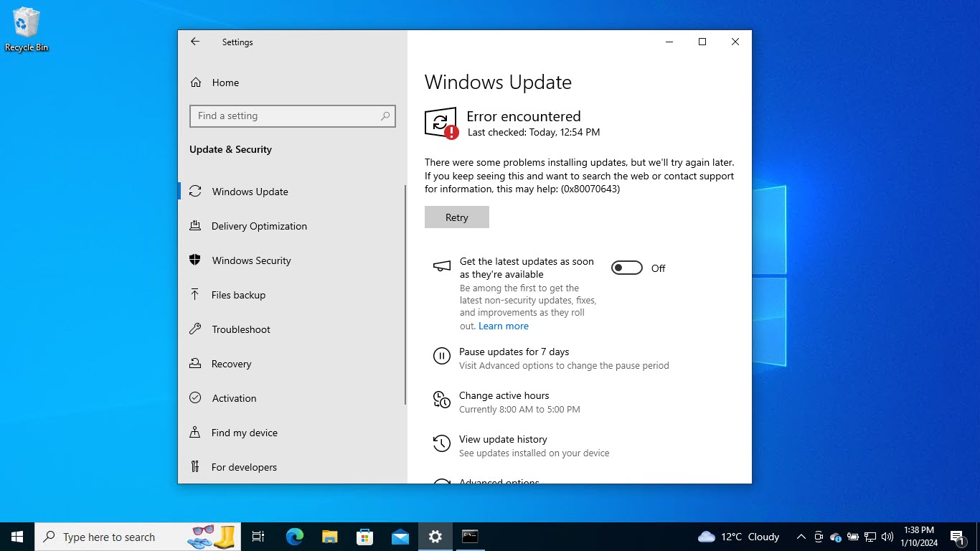Focus the Find a setting search box

tap(293, 116)
